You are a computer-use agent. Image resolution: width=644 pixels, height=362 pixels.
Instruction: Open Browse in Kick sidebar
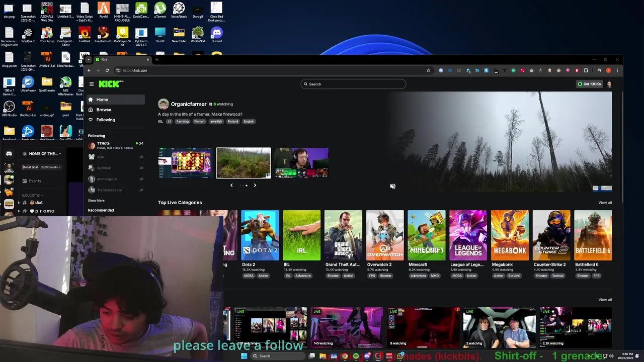(116, 110)
